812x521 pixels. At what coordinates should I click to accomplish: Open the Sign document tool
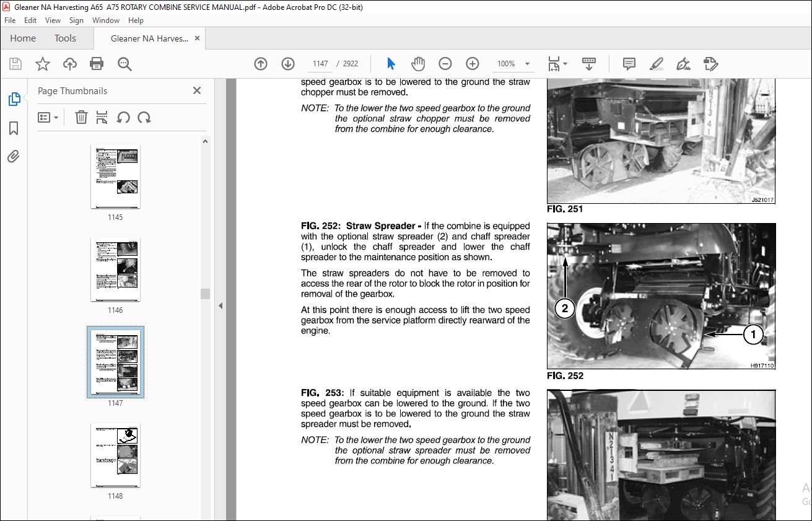pos(684,64)
